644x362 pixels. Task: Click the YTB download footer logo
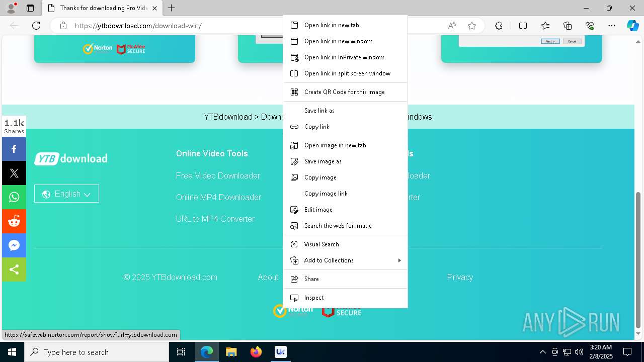71,158
